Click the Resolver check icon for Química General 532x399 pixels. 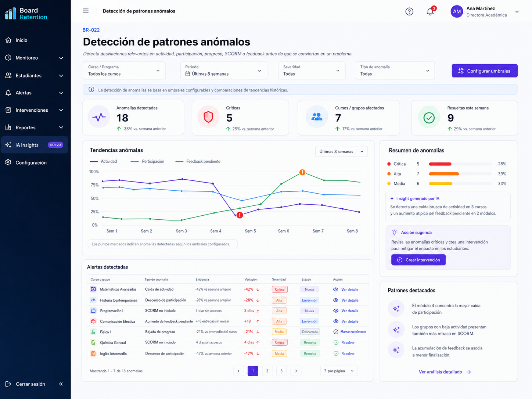(x=336, y=342)
